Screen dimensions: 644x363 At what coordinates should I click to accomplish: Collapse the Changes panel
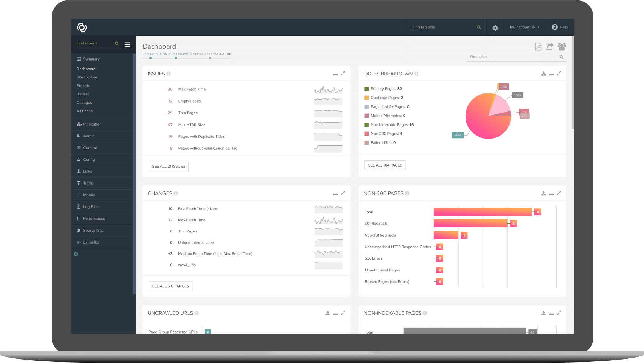pyautogui.click(x=335, y=194)
